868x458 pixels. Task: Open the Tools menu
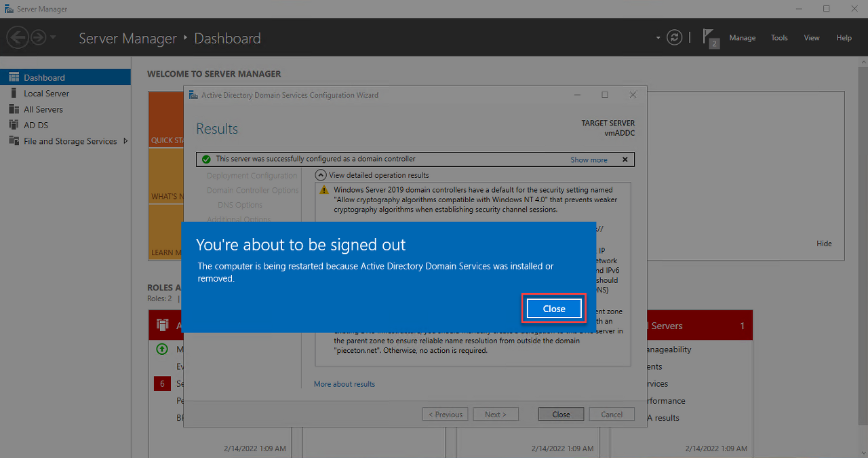tap(779, 38)
